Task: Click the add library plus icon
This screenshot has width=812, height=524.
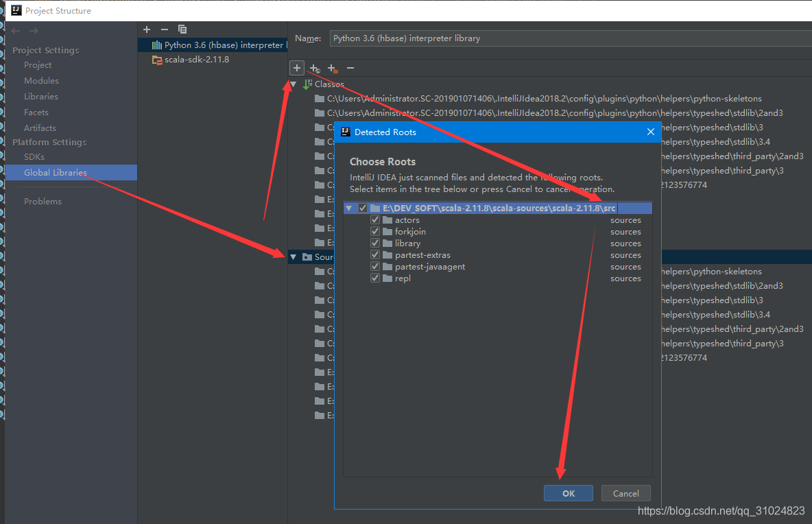Action: tap(147, 29)
